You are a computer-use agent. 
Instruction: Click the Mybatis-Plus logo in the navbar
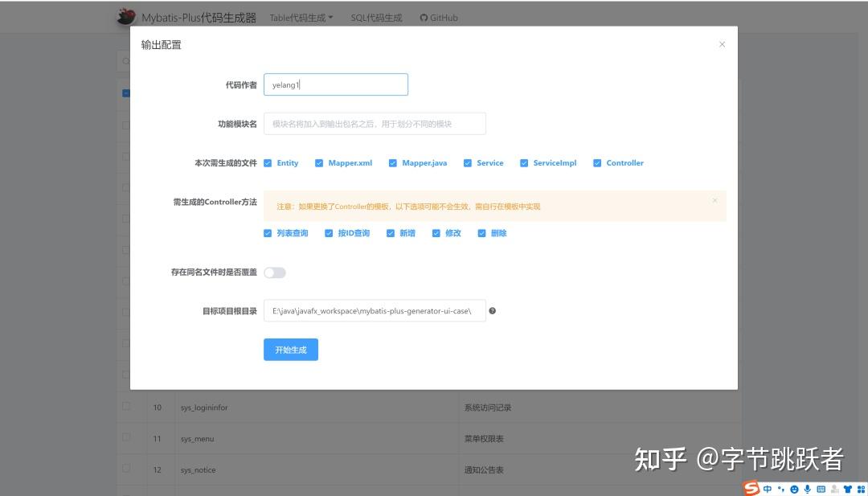[125, 16]
